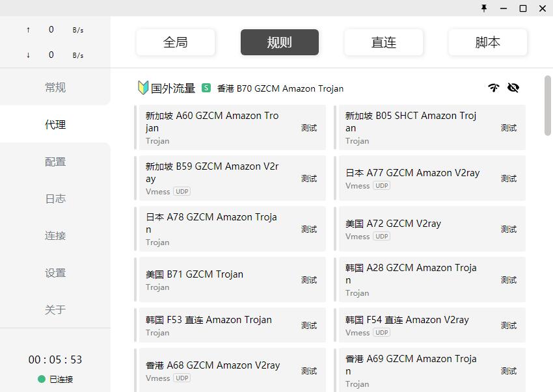This screenshot has height=392, width=553.
Task: Click the green S selector badge
Action: coord(206,88)
